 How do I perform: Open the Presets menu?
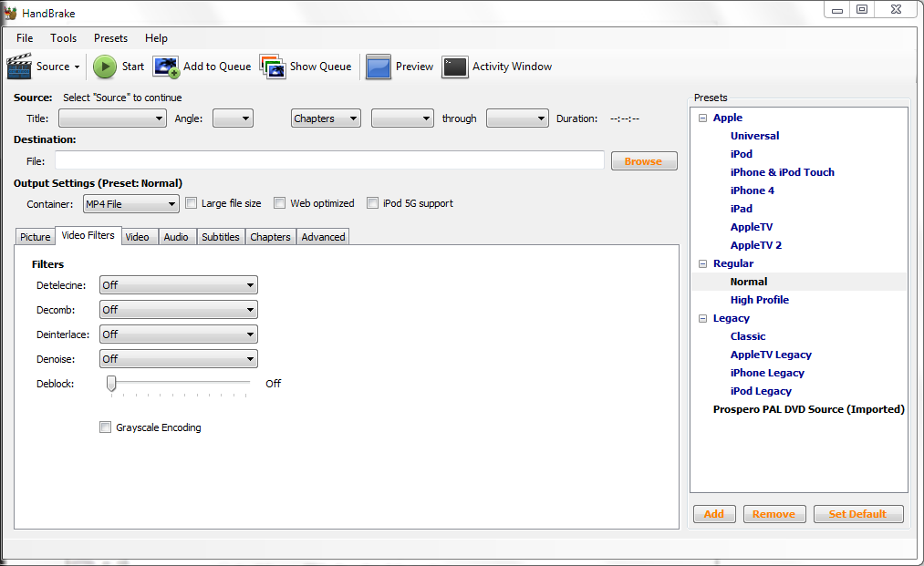(x=110, y=38)
